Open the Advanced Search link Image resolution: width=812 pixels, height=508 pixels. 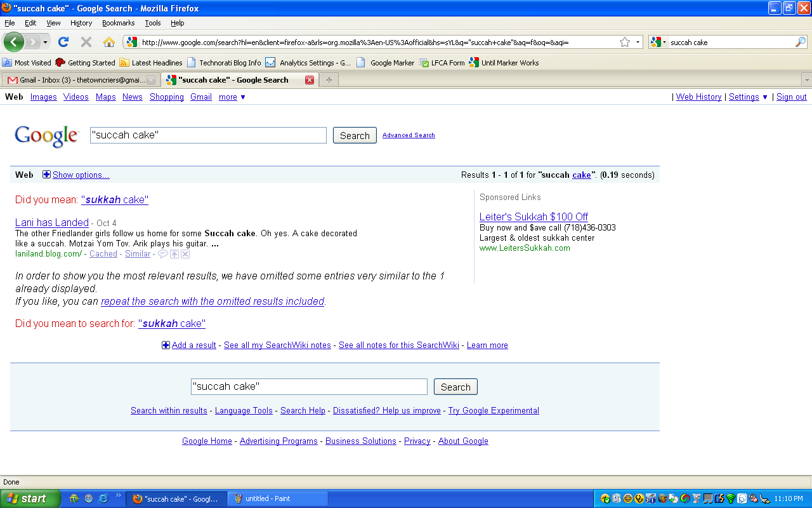409,135
